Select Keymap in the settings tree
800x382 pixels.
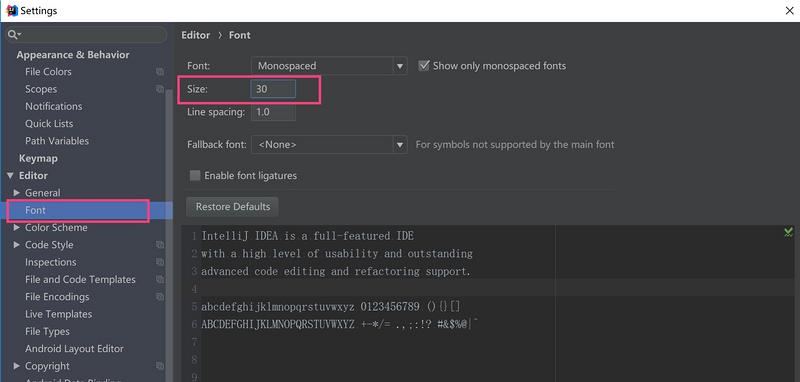pos(38,159)
